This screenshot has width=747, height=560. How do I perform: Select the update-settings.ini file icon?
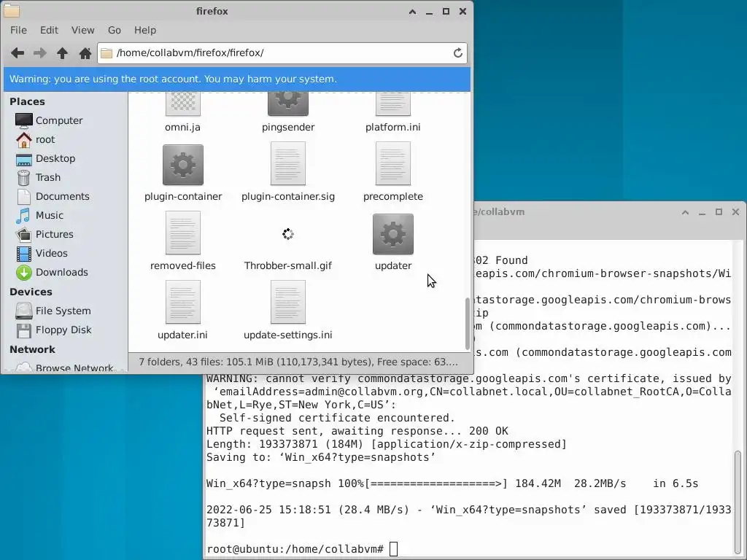pos(287,302)
